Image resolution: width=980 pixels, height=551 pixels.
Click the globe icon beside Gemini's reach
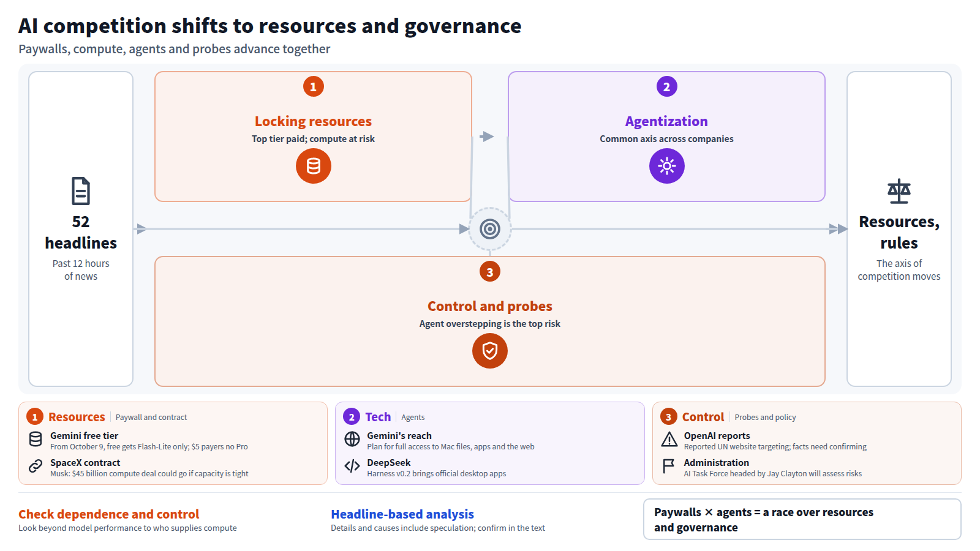coord(352,439)
